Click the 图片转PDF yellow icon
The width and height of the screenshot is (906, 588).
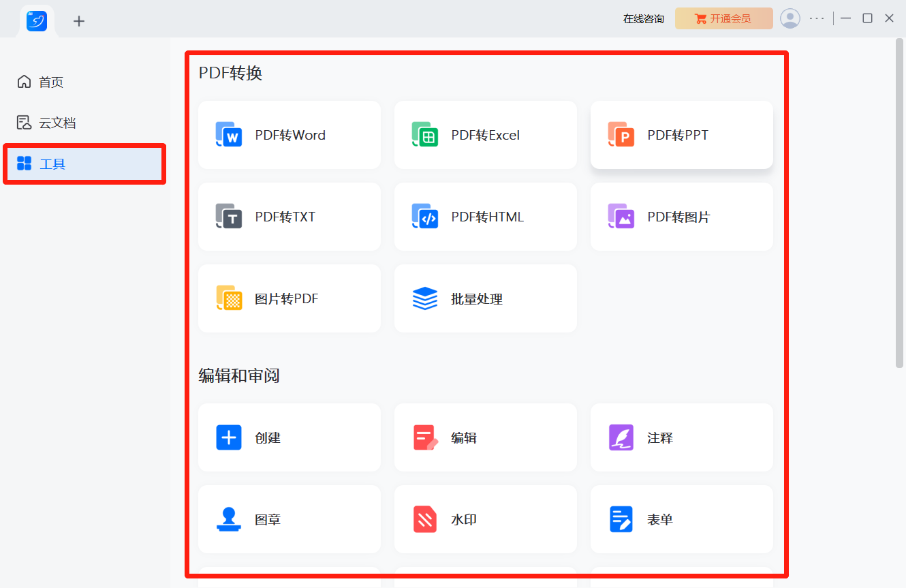229,298
